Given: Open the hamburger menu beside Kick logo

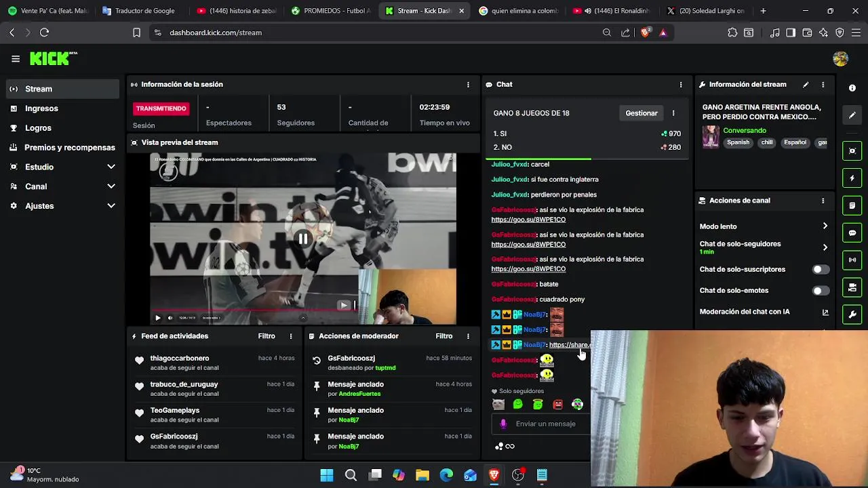Looking at the screenshot, I should [x=16, y=59].
